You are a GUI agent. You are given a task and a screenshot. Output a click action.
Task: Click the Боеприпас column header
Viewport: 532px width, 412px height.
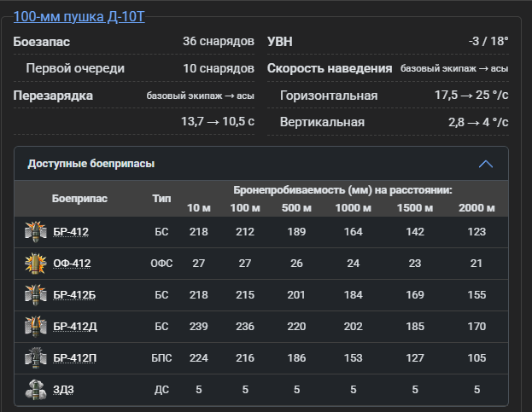pyautogui.click(x=79, y=199)
